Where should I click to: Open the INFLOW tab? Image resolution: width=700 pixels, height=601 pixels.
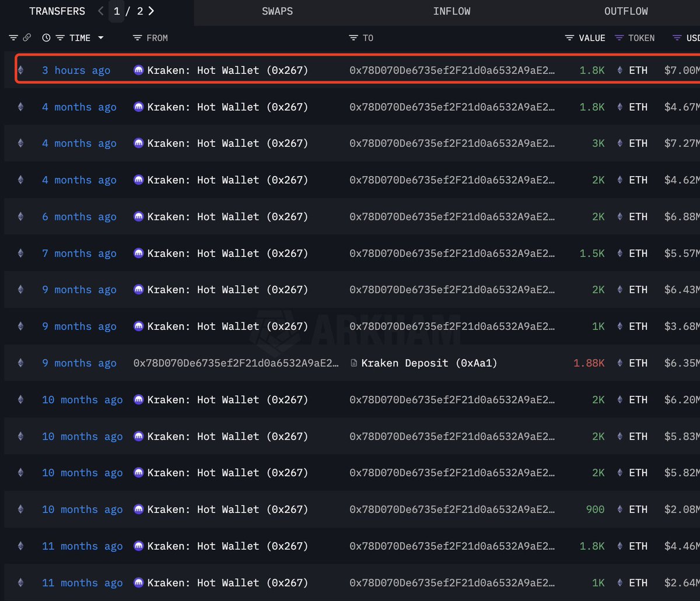pos(452,11)
